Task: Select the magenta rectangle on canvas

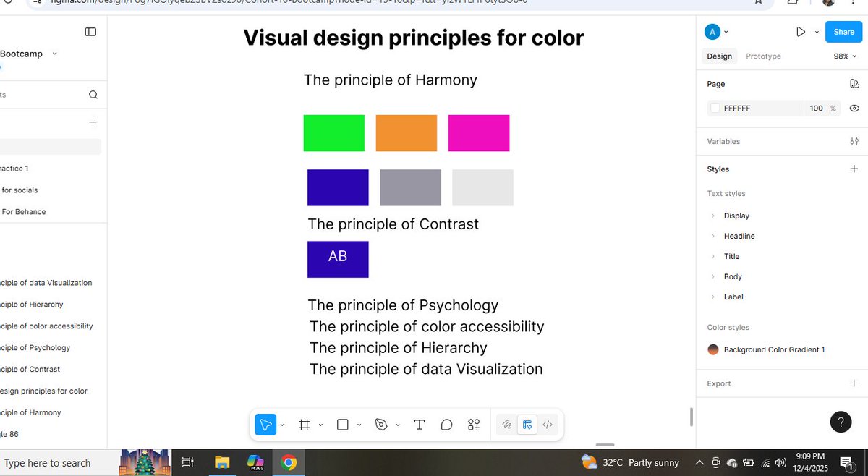Action: pos(479,133)
